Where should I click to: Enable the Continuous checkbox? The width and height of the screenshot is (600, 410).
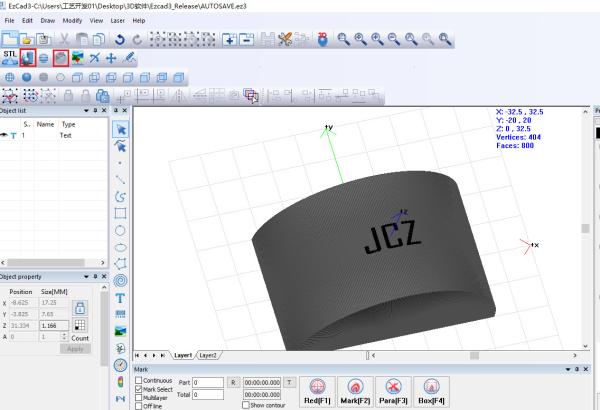(139, 381)
